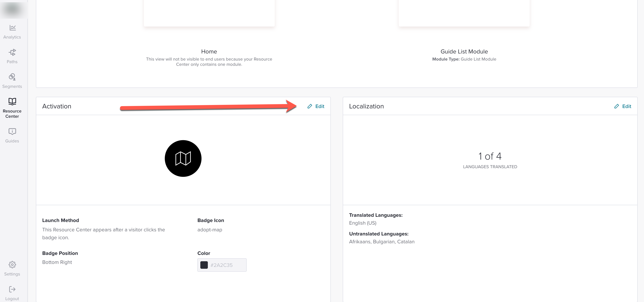Open the Guides message icon
This screenshot has height=302, width=644.
(x=12, y=132)
